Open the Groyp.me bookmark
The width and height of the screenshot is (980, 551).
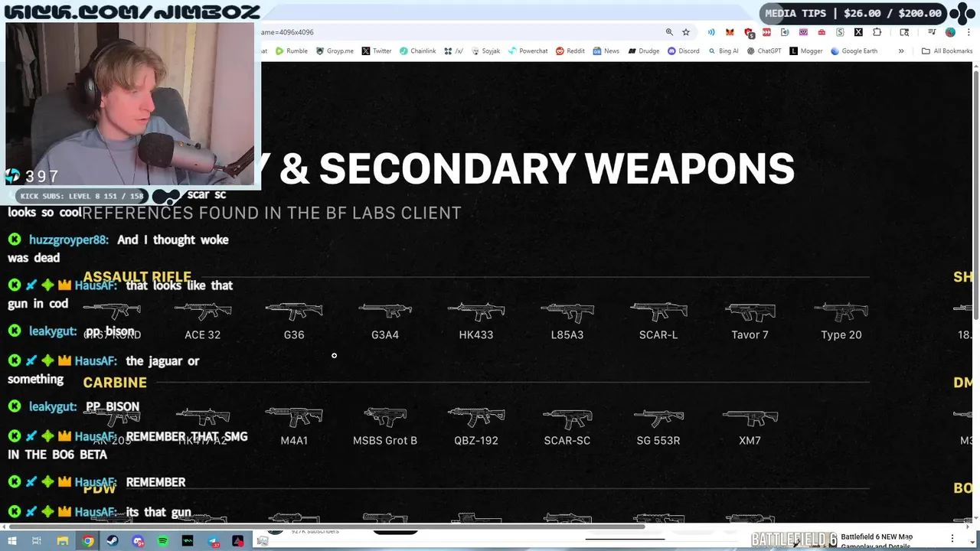(335, 51)
